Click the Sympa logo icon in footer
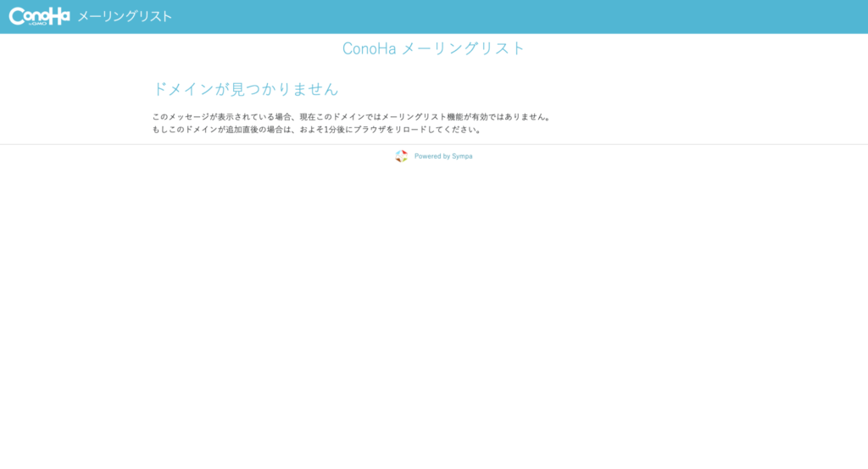The image size is (868, 469). 401,156
